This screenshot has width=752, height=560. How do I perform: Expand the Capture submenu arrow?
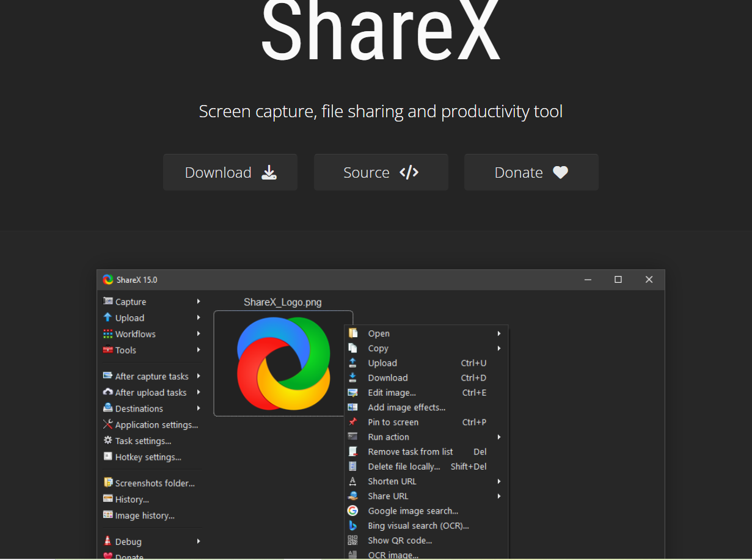tap(199, 301)
